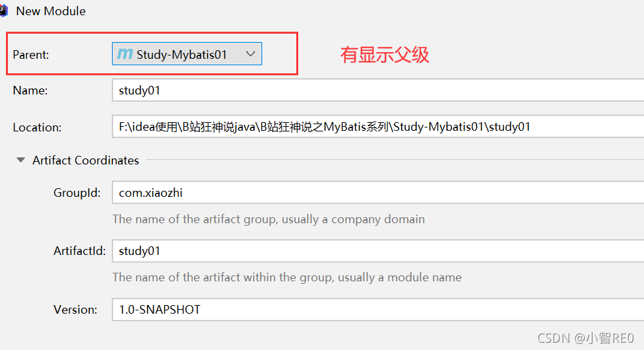Click the Name field containing study01
The width and height of the screenshot is (644, 350).
(x=378, y=90)
